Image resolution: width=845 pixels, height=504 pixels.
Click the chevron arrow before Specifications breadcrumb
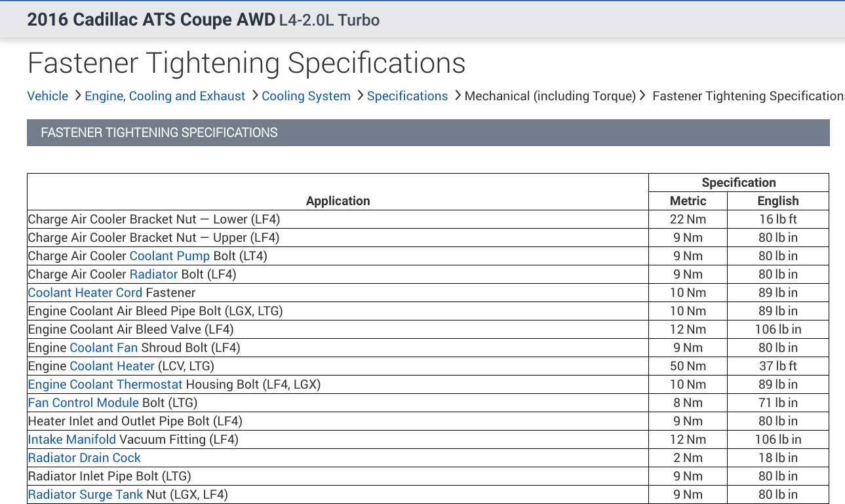[360, 96]
